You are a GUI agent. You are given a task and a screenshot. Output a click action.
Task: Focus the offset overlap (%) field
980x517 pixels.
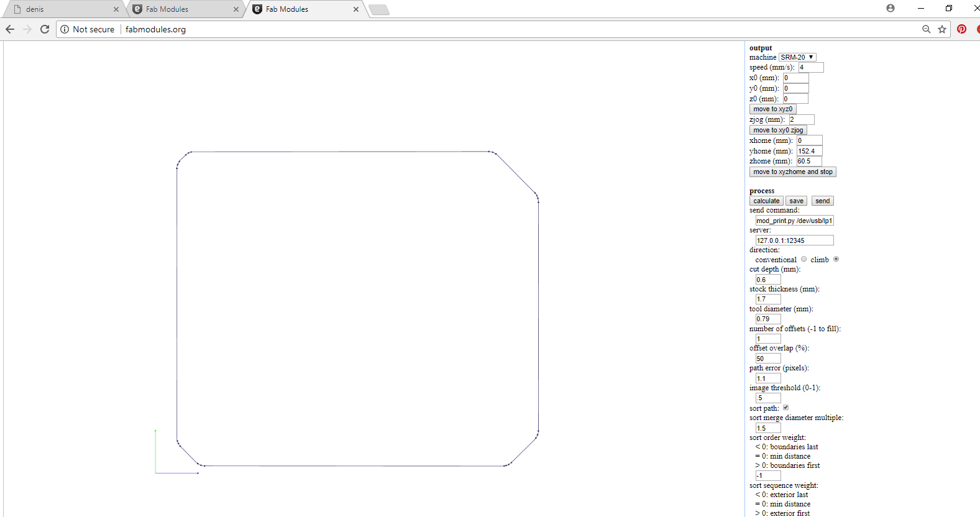[768, 359]
